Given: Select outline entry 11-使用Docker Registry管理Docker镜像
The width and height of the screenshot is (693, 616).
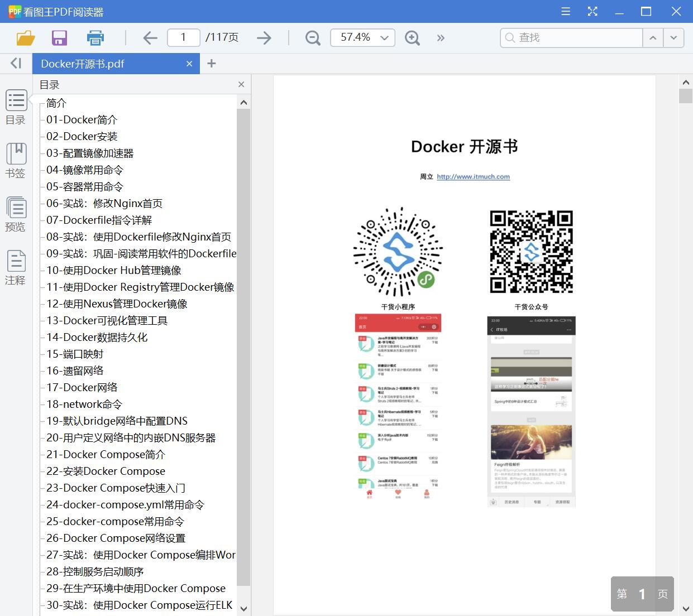Looking at the screenshot, I should (x=140, y=287).
